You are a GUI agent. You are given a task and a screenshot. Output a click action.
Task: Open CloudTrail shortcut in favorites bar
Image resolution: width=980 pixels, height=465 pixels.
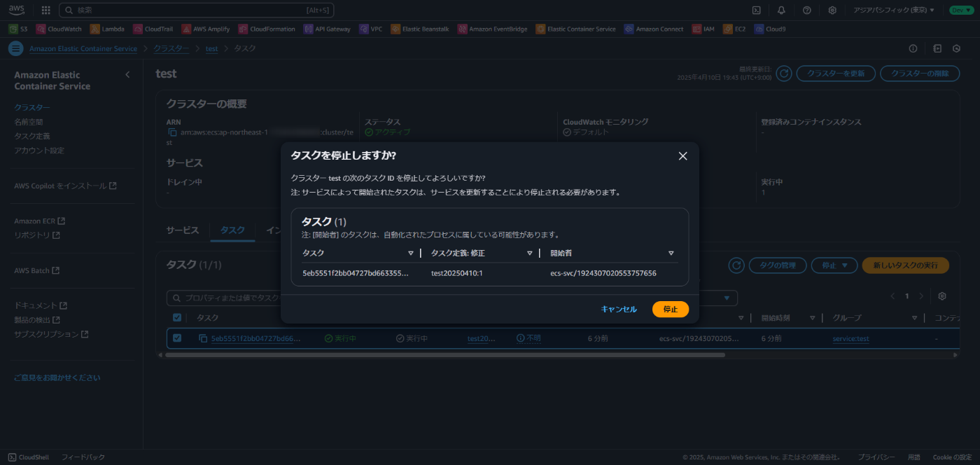(x=154, y=29)
